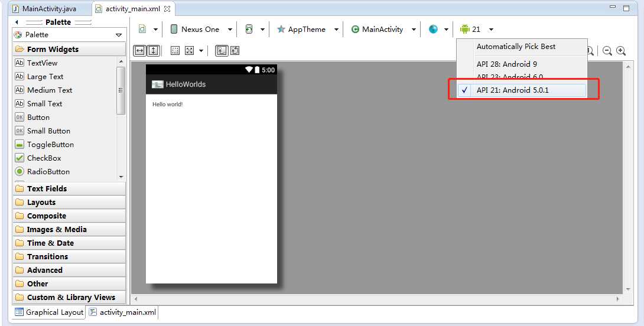
Task: Open the AppTheme theme selector
Action: tap(307, 29)
